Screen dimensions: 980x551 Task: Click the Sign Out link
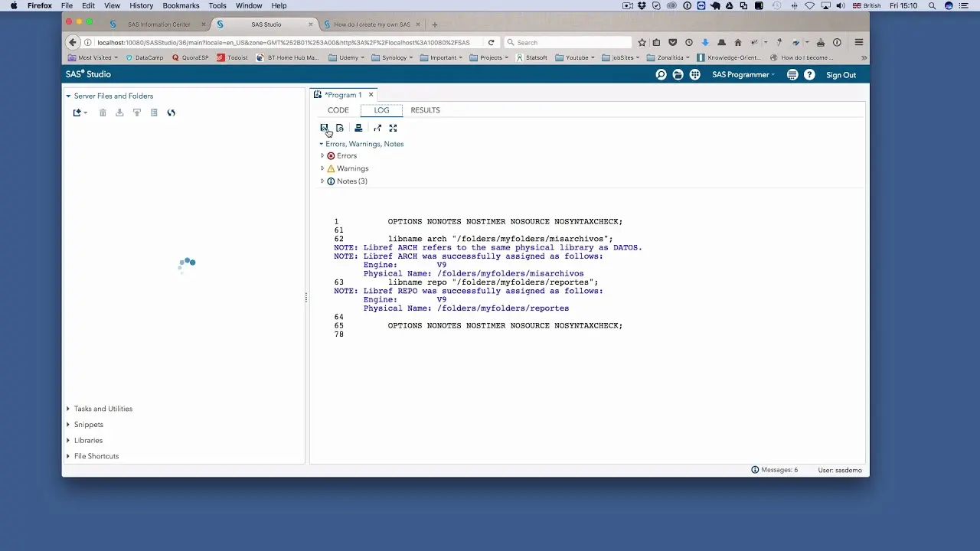[x=841, y=75]
